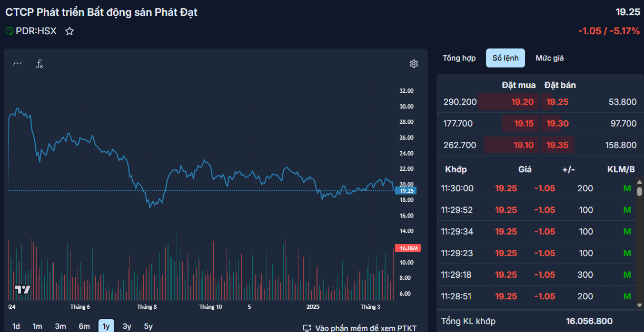Click bid price 19.15

pos(524,123)
